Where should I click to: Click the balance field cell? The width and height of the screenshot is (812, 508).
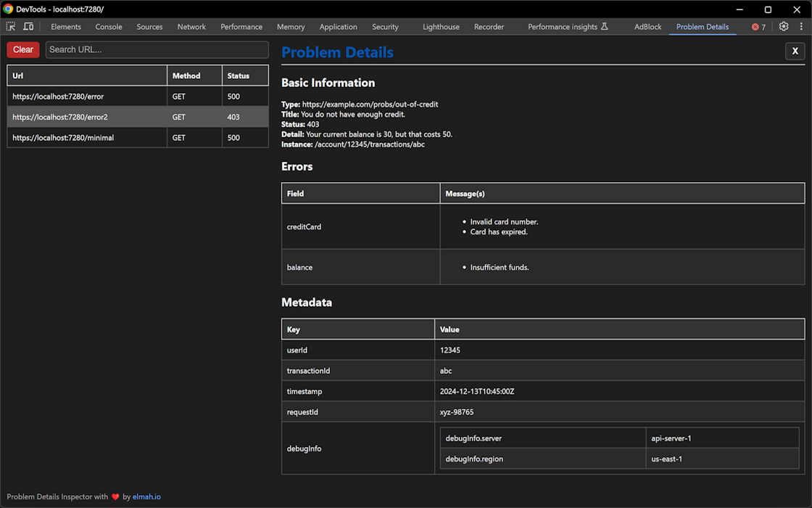[360, 267]
